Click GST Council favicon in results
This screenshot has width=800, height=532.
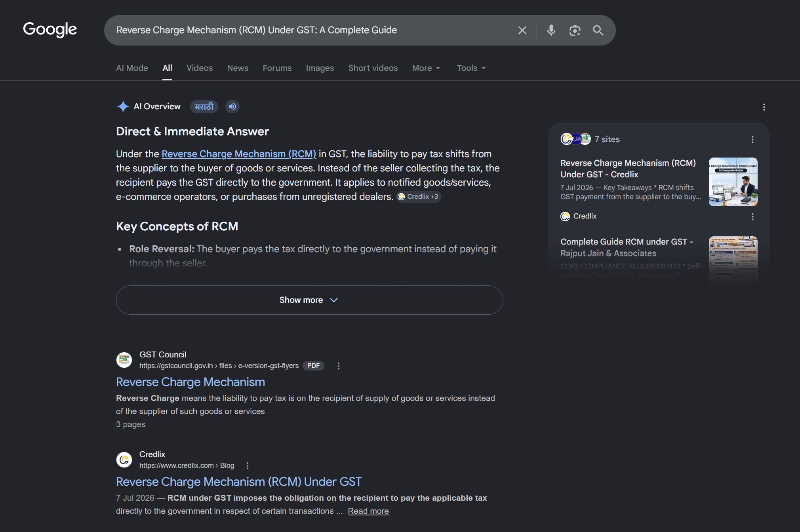[124, 360]
